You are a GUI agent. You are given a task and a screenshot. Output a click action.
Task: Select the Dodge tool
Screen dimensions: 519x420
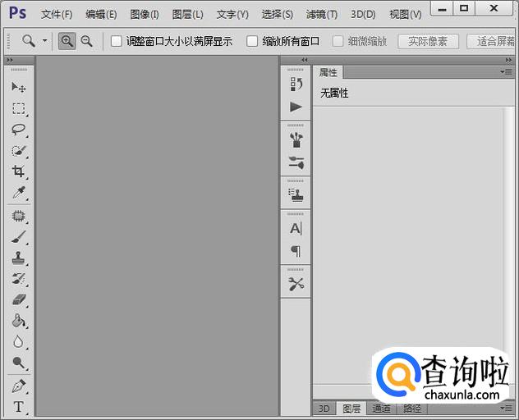click(19, 363)
